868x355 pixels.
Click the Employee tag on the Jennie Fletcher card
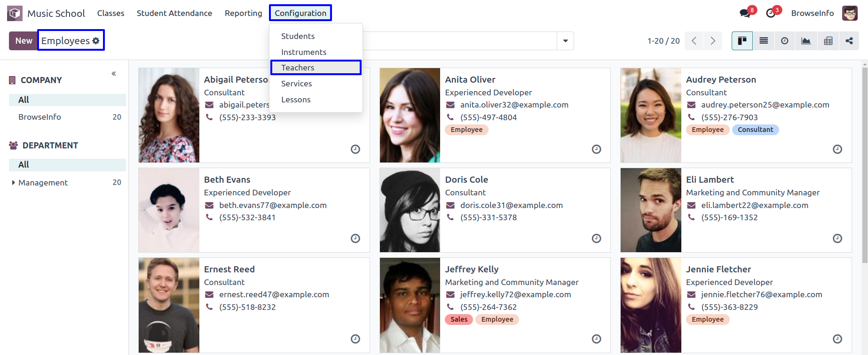click(x=708, y=319)
